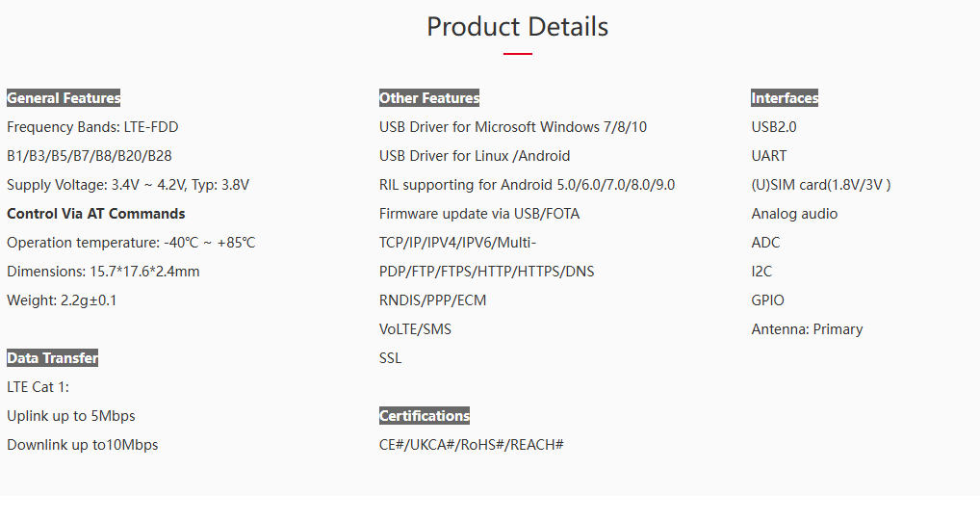Image resolution: width=980 pixels, height=521 pixels.
Task: Click the Other Features heading
Action: 429,98
